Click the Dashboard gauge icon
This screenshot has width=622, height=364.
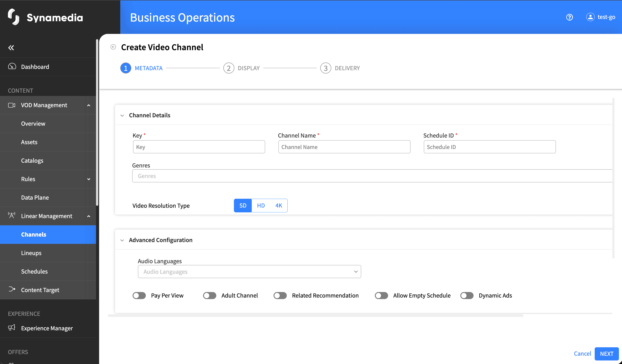[12, 66]
